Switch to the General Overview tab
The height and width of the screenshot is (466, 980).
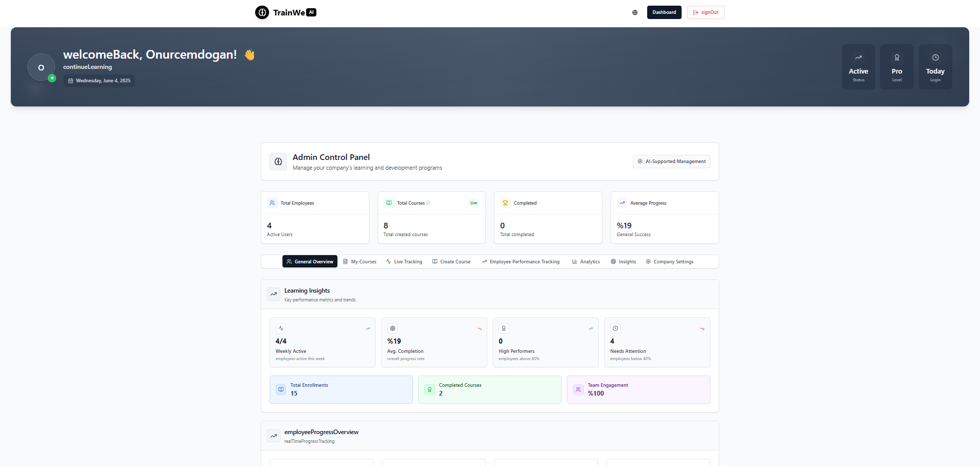(310, 262)
